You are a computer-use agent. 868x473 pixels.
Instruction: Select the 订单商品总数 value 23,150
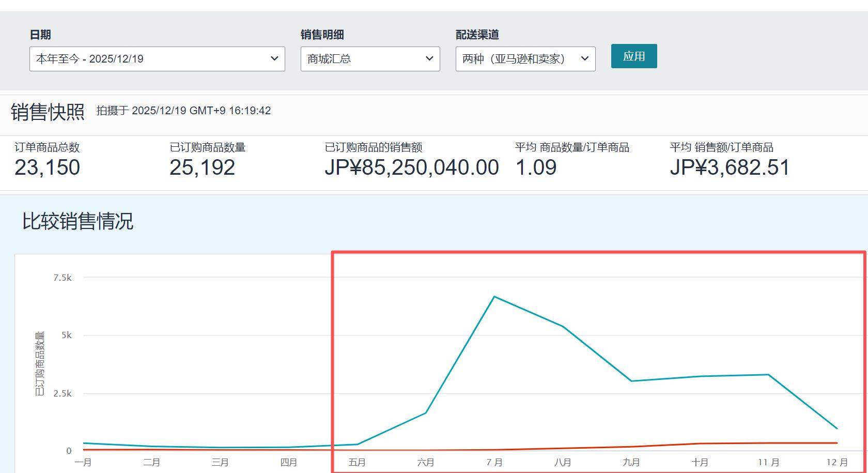pos(47,167)
